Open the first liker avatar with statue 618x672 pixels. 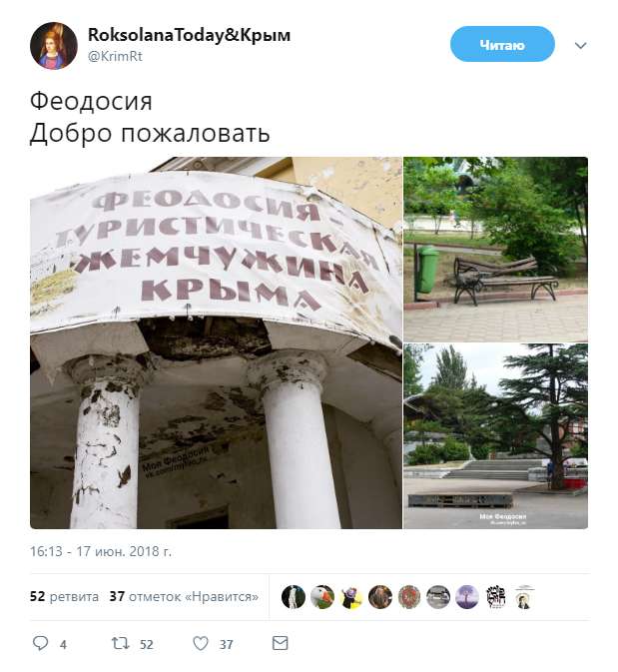294,597
